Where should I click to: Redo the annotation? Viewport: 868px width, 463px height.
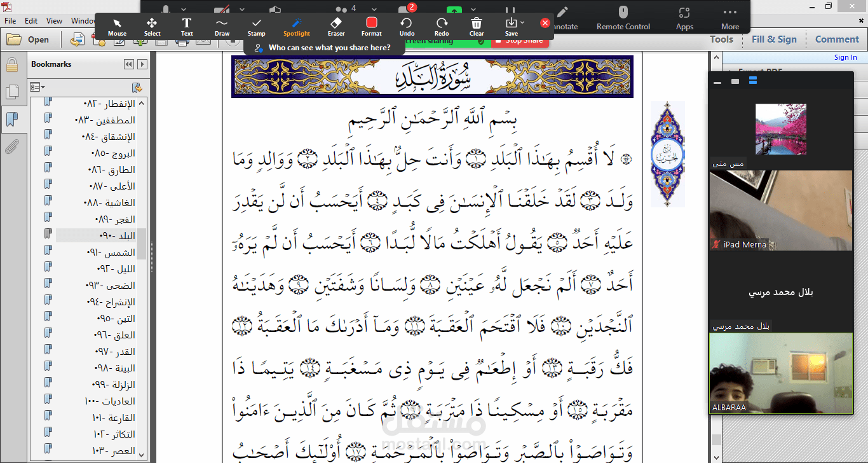pos(442,27)
